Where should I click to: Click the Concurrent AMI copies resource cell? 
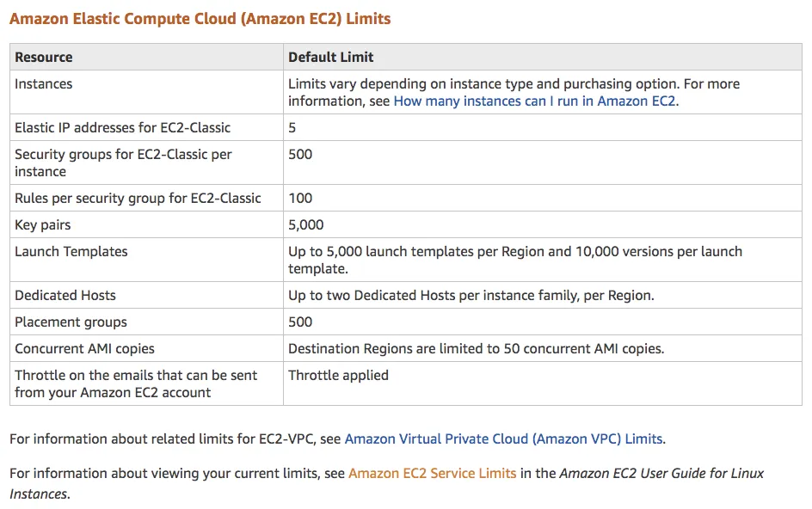tap(84, 348)
